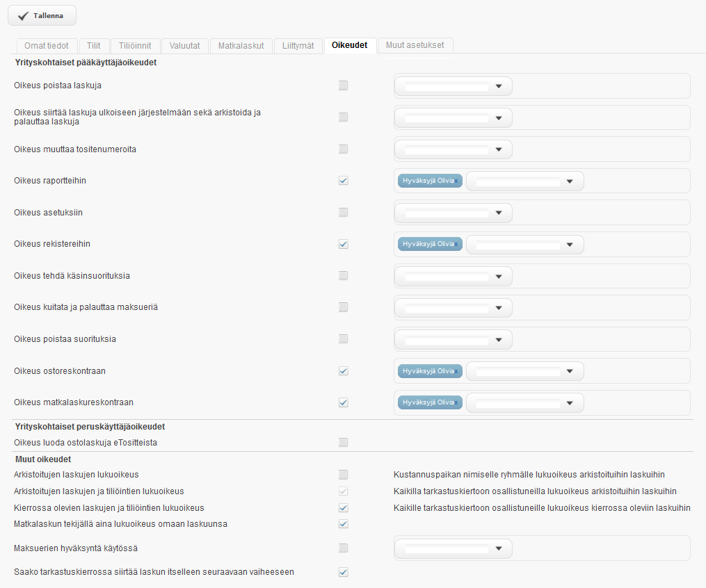The image size is (706, 588).
Task: Uncheck the Oikeus raportteihin checkbox
Action: coord(343,181)
